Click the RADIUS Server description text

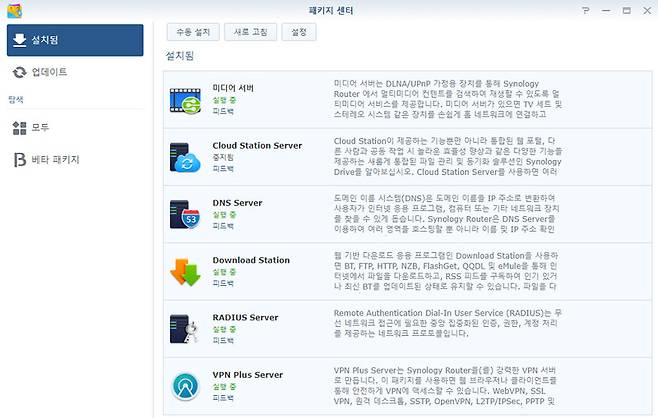[448, 323]
